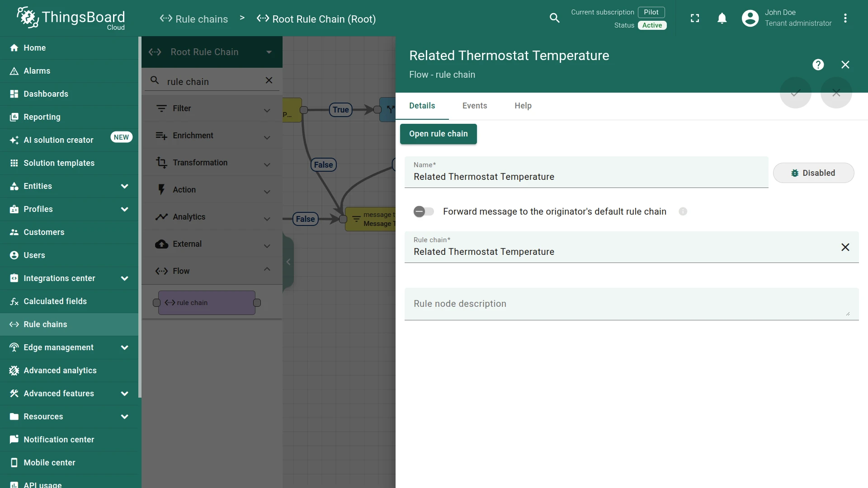The image size is (868, 488).
Task: Click Rule node description text area
Action: (x=631, y=304)
